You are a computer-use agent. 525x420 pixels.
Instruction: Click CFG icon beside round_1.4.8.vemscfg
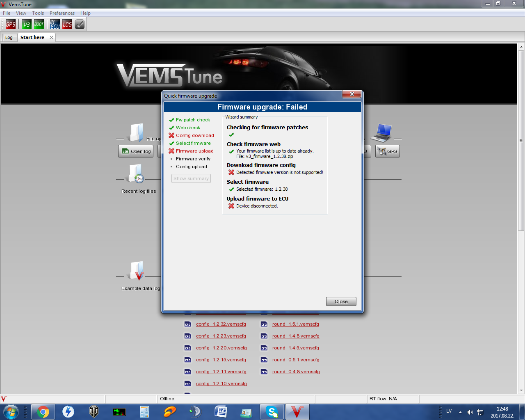(264, 336)
